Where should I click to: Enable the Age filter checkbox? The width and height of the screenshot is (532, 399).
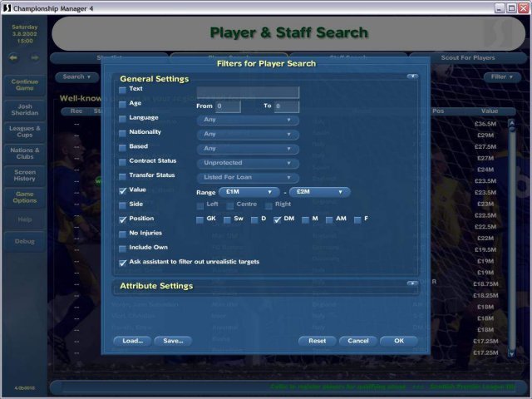(123, 104)
